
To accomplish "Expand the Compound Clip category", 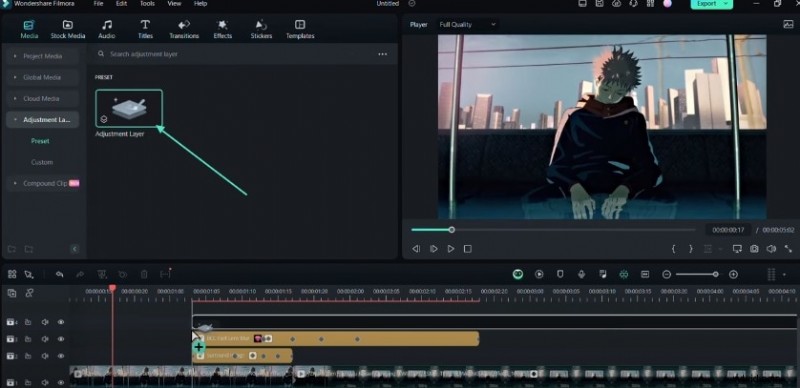I will (x=43, y=183).
